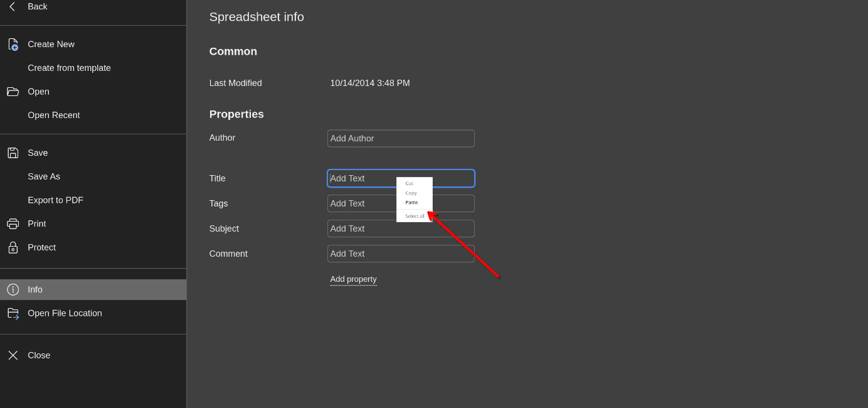Click into the Comment text field
The height and width of the screenshot is (408, 868).
coord(401,254)
